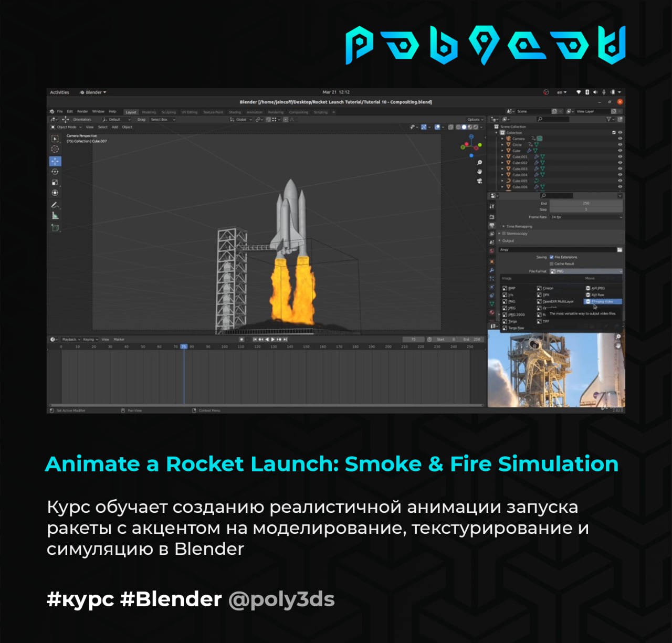The height and width of the screenshot is (643, 672).
Task: Click the blue Z axis on navigation gizmo
Action: pos(471,136)
